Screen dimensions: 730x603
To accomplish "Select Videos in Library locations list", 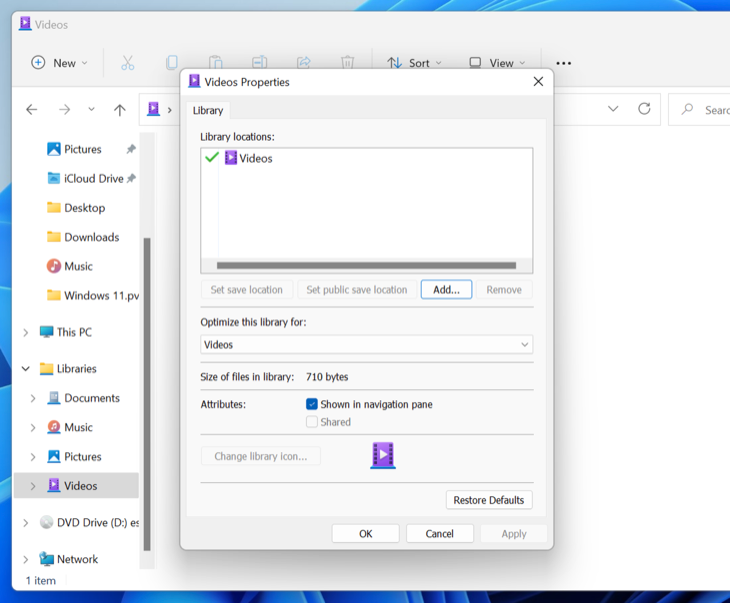I will 249,158.
